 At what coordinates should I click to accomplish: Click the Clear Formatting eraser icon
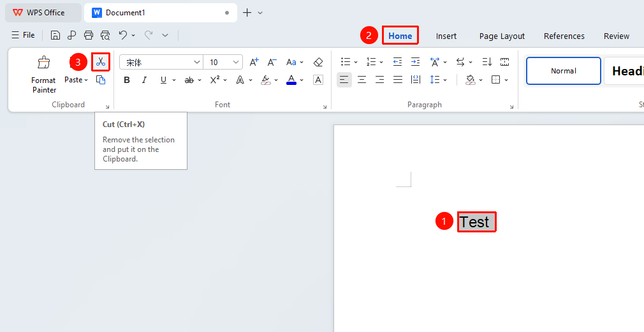click(x=318, y=62)
